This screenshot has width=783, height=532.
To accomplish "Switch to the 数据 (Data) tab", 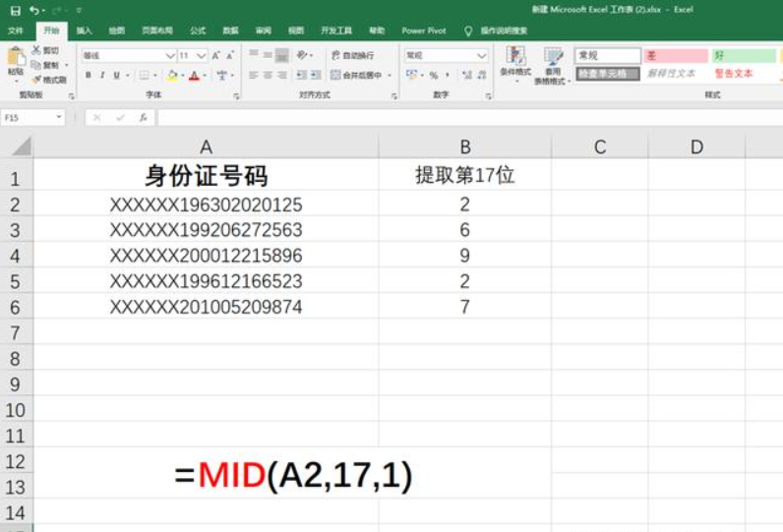I will (x=230, y=30).
